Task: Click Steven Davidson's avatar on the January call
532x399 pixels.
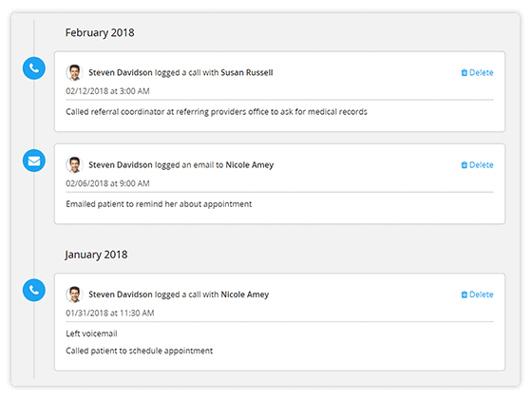Action: point(74,294)
